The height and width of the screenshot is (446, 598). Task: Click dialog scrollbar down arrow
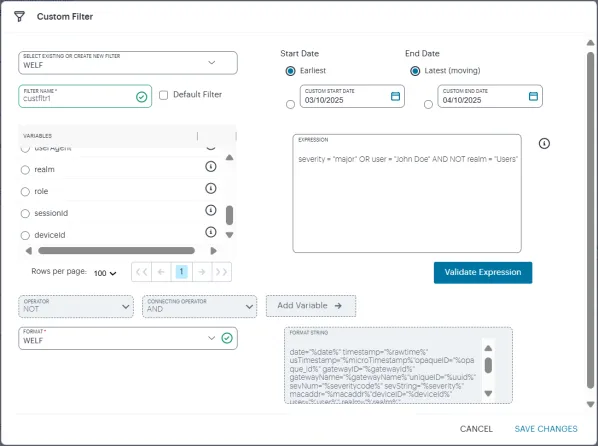click(590, 404)
